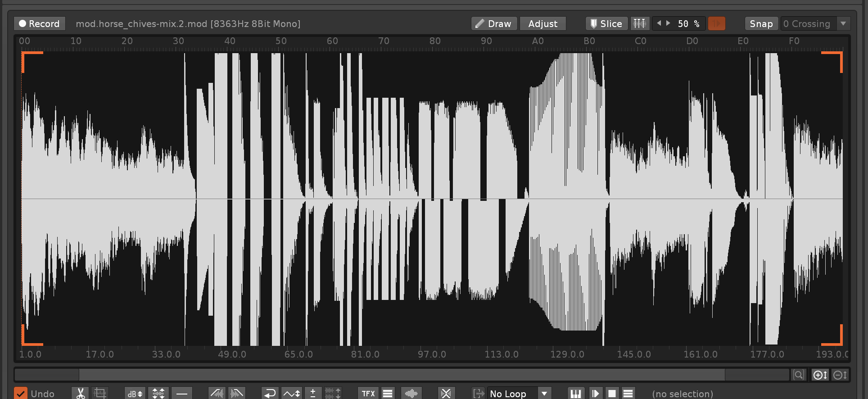The width and height of the screenshot is (868, 399).
Task: Open the dB volume adjust tool
Action: coord(135,393)
